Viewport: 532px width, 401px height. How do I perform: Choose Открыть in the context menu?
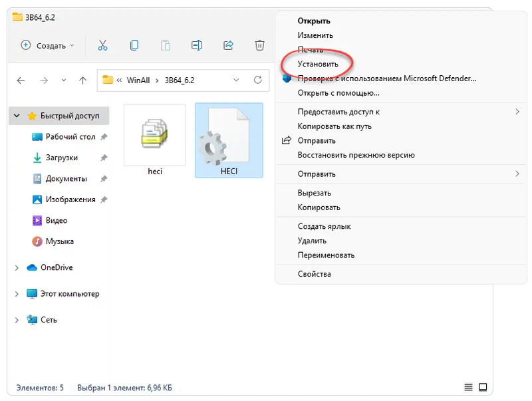(314, 21)
